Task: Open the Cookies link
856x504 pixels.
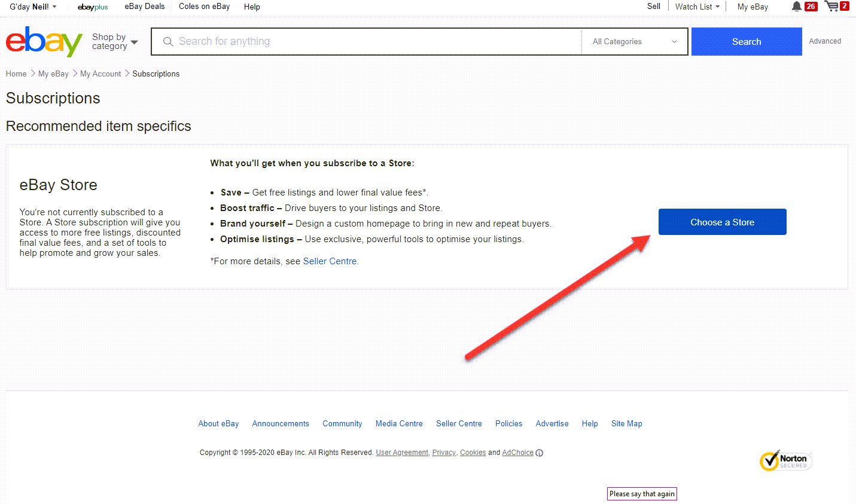Action: point(473,453)
